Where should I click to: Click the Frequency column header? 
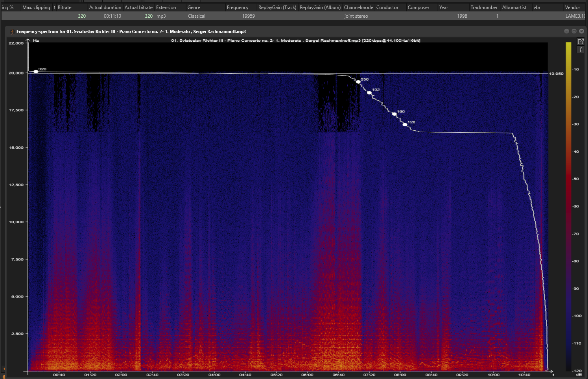238,7
